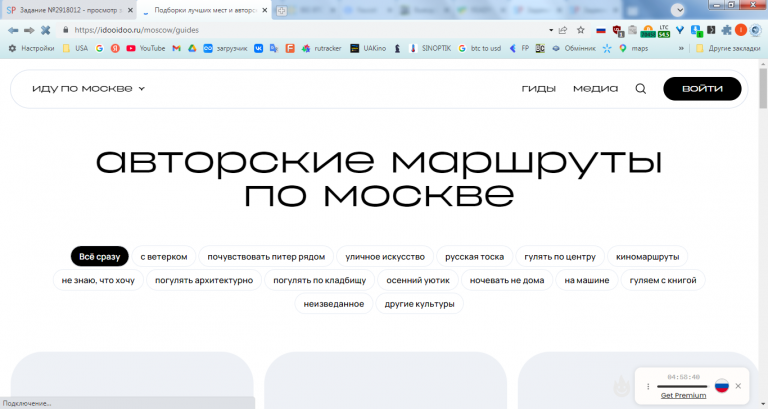Choose the 'на машине' filter
Image resolution: width=768 pixels, height=409 pixels.
point(587,280)
